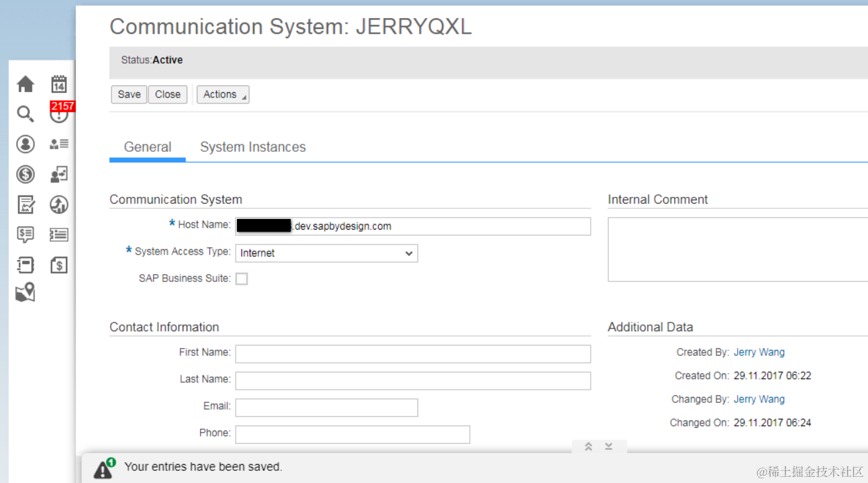Open the notifications icon with 2157 badge
868x483 pixels.
coord(60,113)
